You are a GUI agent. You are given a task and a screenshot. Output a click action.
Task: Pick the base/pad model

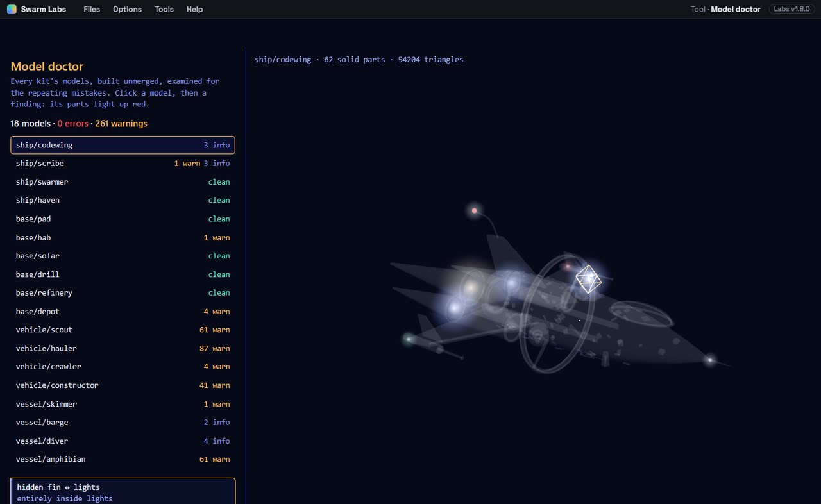tap(123, 219)
